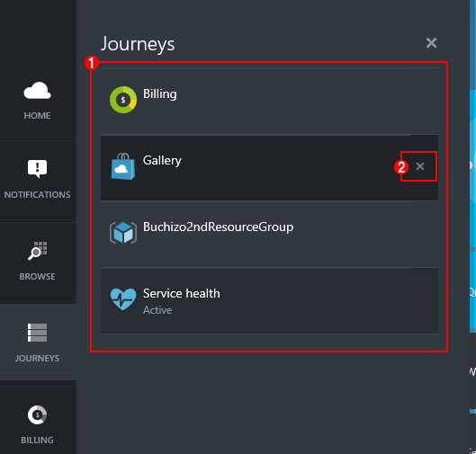
Task: Click the Gallery shopping bag icon
Action: [x=123, y=166]
